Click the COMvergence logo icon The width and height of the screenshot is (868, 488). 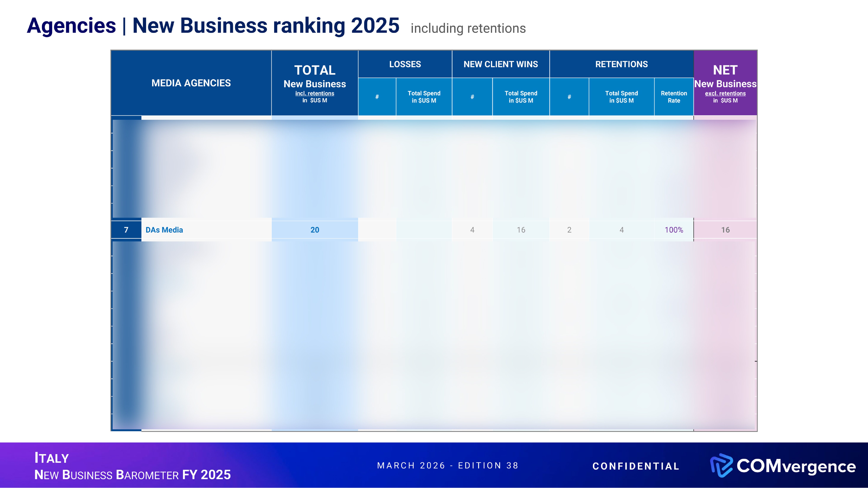tap(721, 466)
